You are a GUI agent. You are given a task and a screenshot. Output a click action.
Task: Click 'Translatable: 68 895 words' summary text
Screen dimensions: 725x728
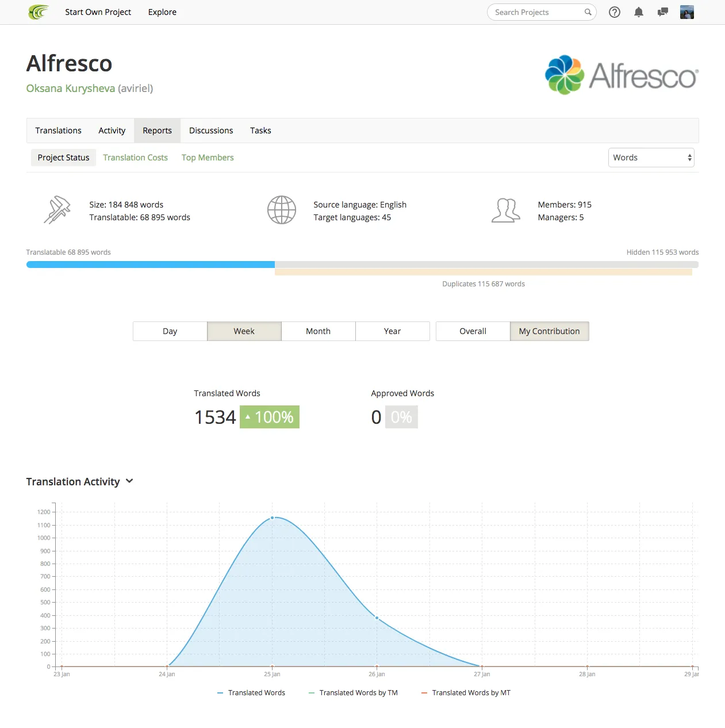coord(140,217)
